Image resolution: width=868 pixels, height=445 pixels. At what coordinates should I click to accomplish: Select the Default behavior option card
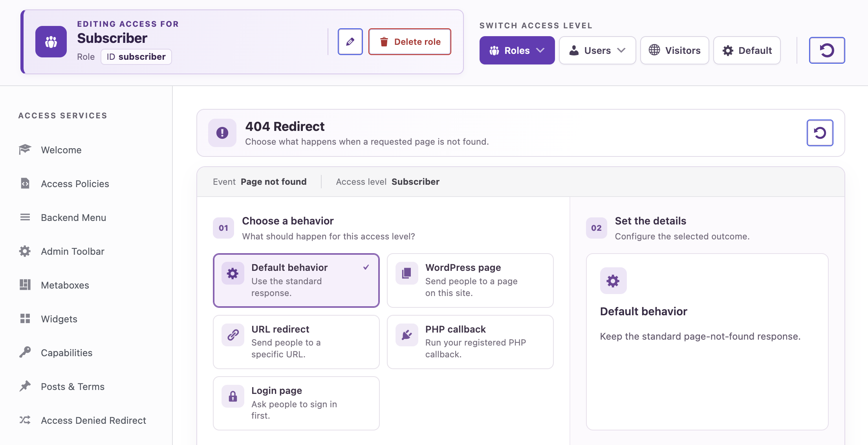296,280
